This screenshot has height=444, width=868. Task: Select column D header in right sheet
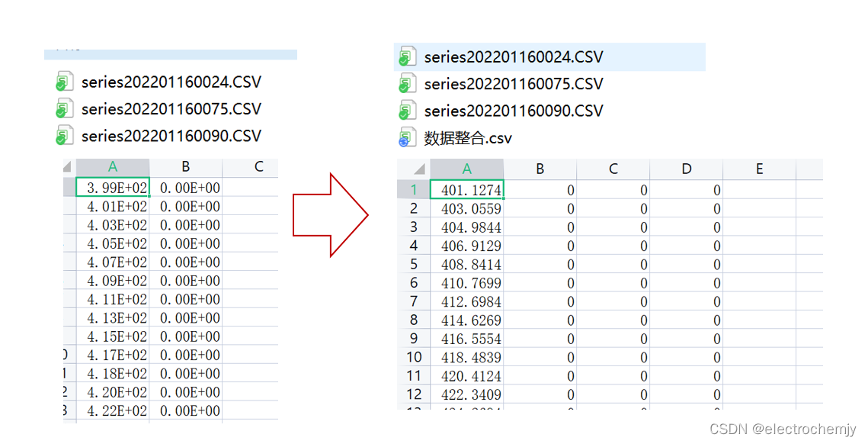(x=686, y=169)
